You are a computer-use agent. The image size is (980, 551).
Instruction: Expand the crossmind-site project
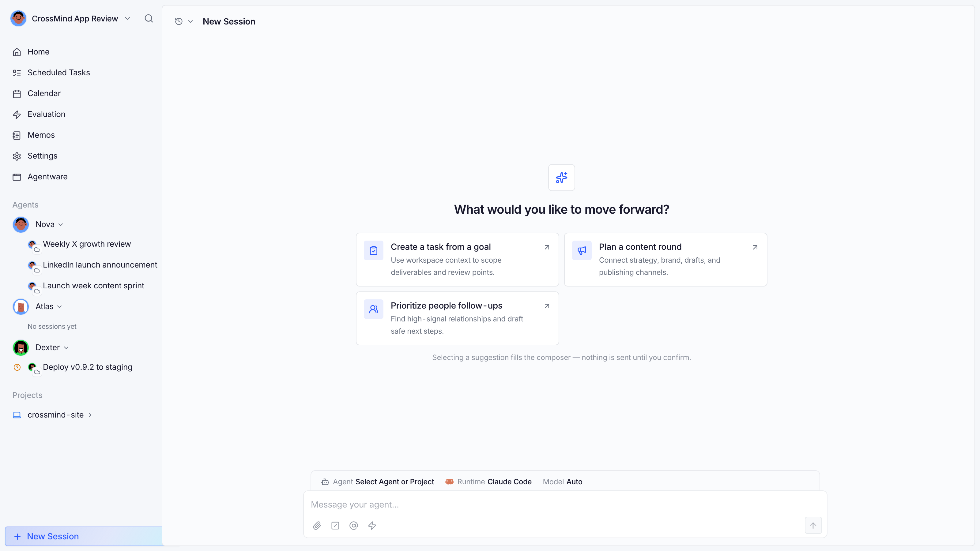point(90,415)
